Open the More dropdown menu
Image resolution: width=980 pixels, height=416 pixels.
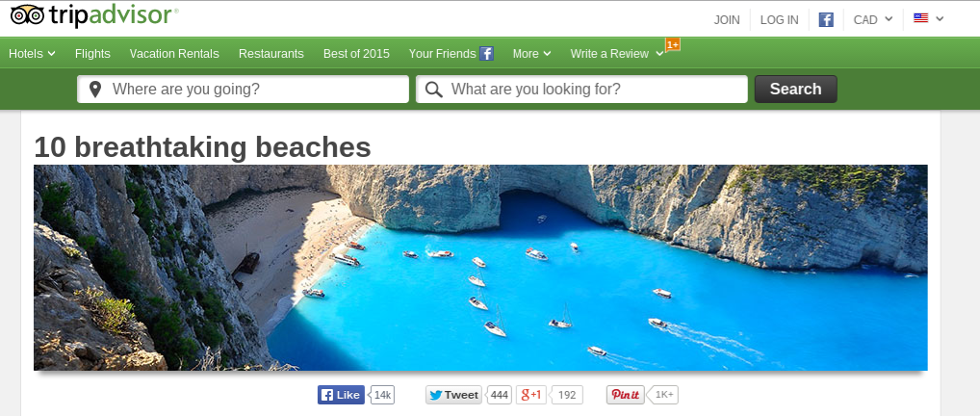[531, 54]
